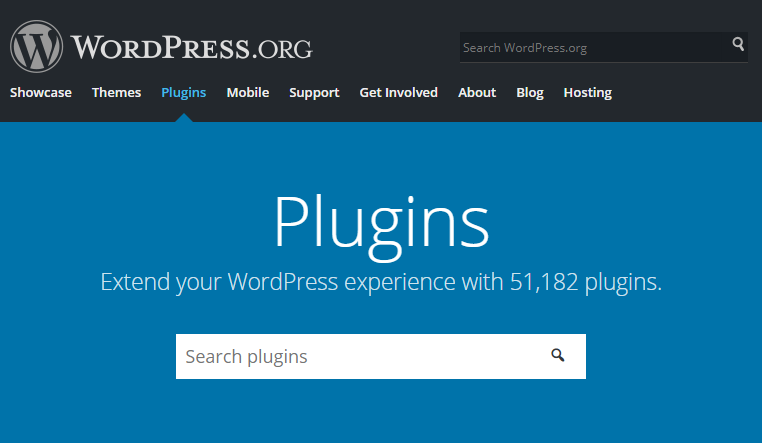Viewport: 762px width, 443px height.
Task: Click the magnifier icon in plugin search box
Action: click(557, 356)
